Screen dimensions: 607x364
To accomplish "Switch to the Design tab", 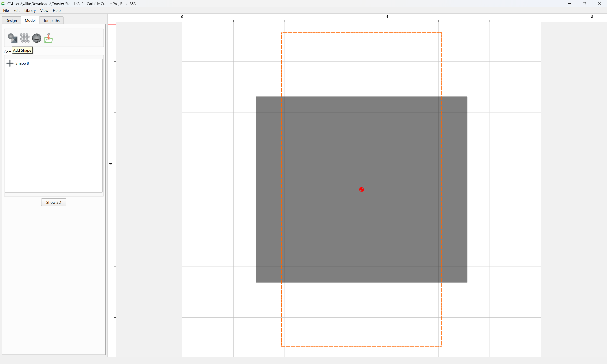I will pyautogui.click(x=11, y=20).
